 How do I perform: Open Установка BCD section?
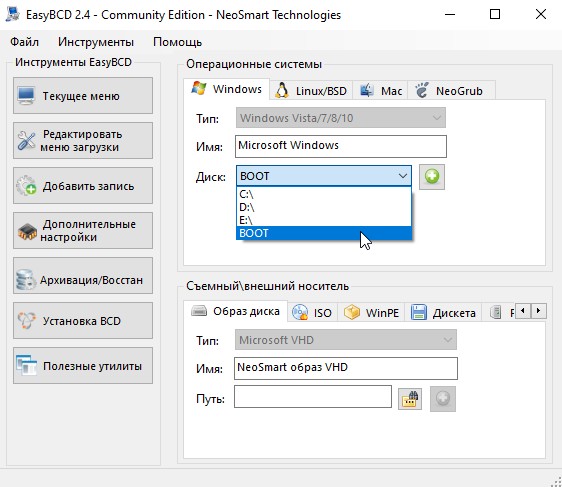[83, 320]
